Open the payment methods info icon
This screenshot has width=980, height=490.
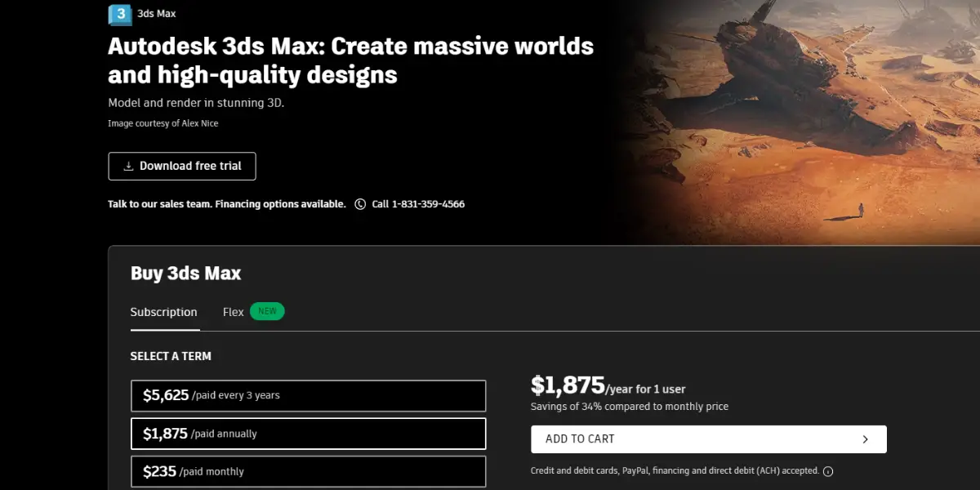(828, 471)
